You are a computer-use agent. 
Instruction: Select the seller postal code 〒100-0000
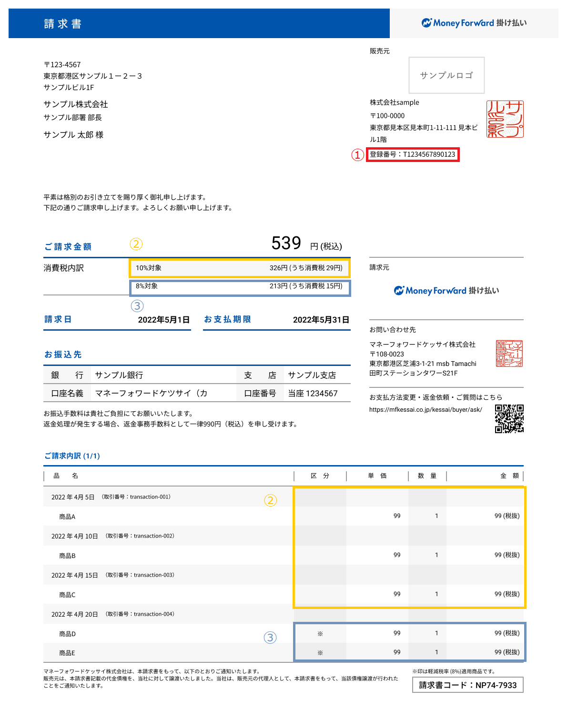[387, 116]
